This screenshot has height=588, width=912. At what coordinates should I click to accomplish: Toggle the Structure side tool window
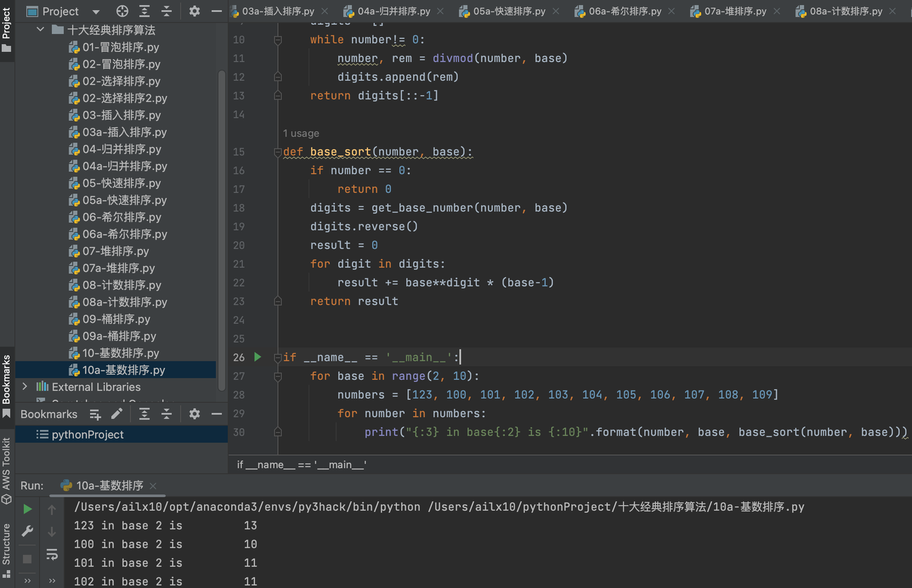point(7,550)
